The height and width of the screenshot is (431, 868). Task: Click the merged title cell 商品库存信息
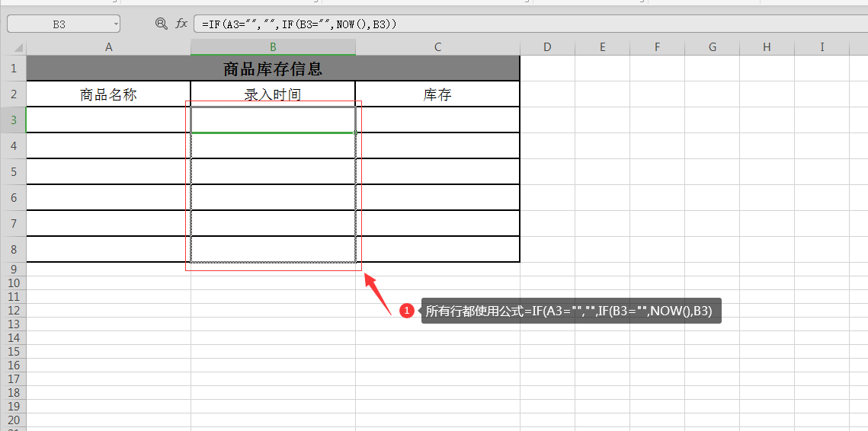pyautogui.click(x=273, y=68)
